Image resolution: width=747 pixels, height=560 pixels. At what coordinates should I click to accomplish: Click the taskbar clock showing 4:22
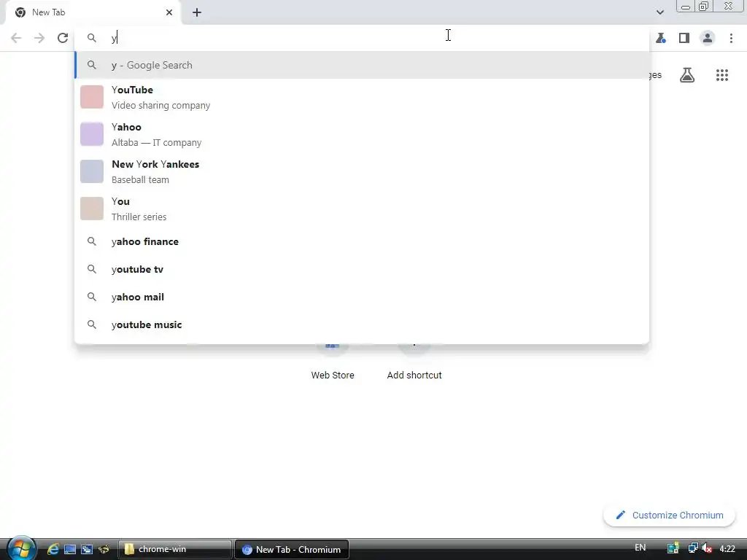[727, 549]
